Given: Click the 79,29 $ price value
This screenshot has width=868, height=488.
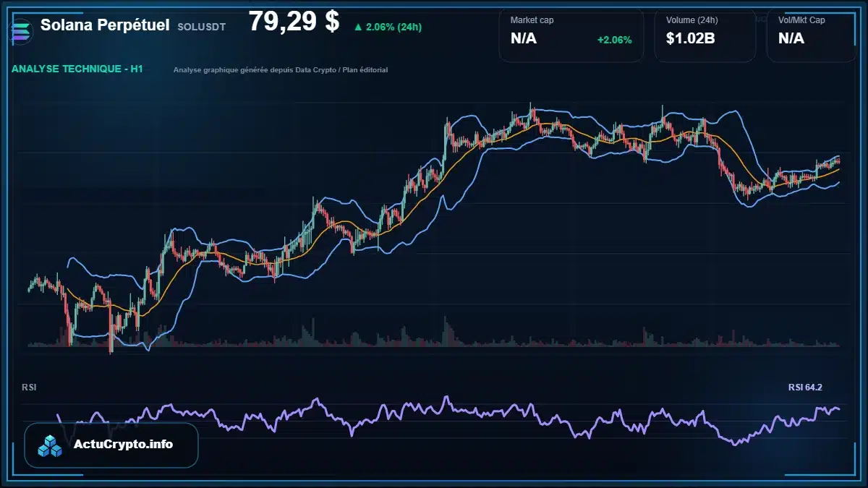Looking at the screenshot, I should (x=294, y=22).
